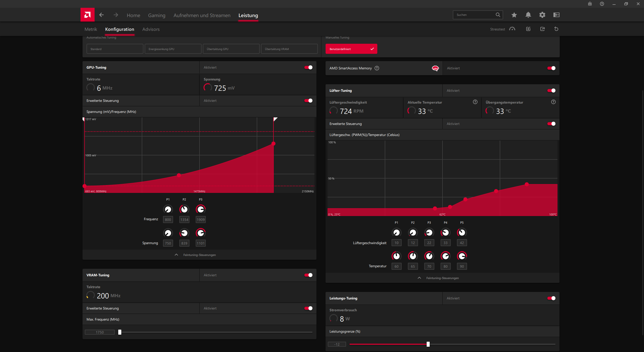The height and width of the screenshot is (352, 644).
Task: Open notifications bell icon
Action: click(x=528, y=15)
